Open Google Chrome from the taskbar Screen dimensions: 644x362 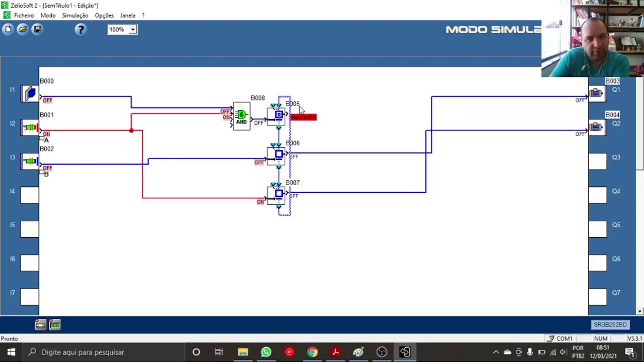(x=312, y=352)
